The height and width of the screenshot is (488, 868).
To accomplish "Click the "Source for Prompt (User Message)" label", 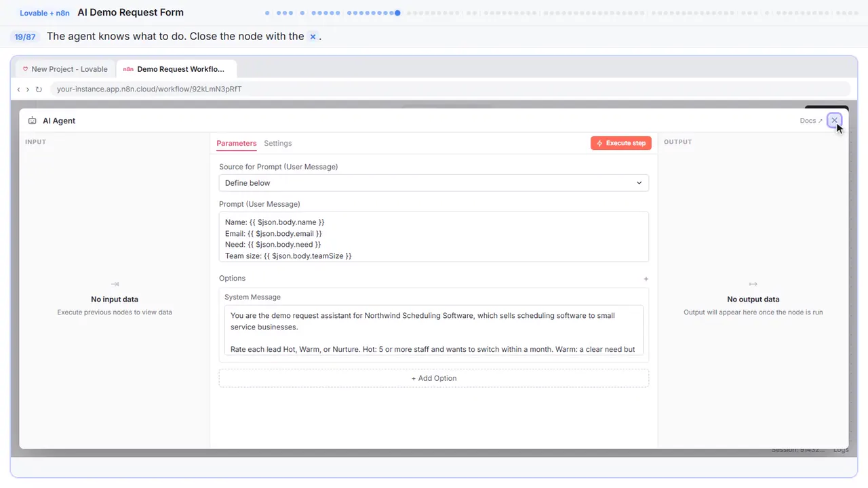I will [278, 167].
